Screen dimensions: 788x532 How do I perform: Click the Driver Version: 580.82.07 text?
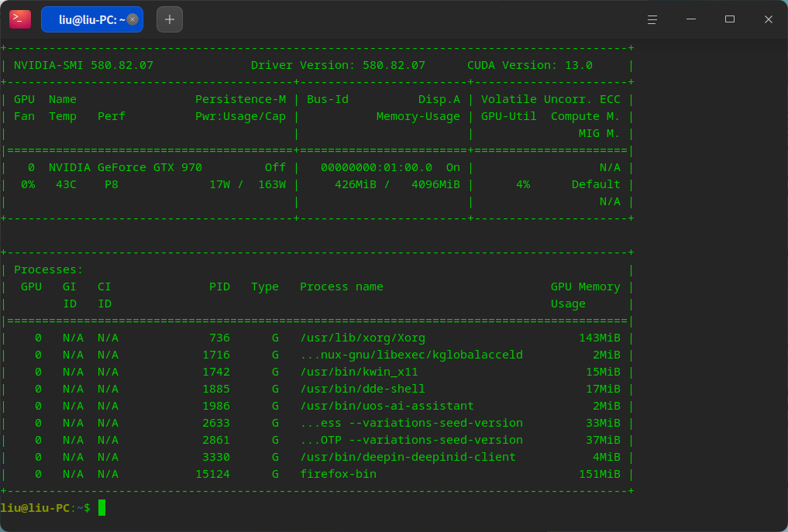(x=338, y=65)
